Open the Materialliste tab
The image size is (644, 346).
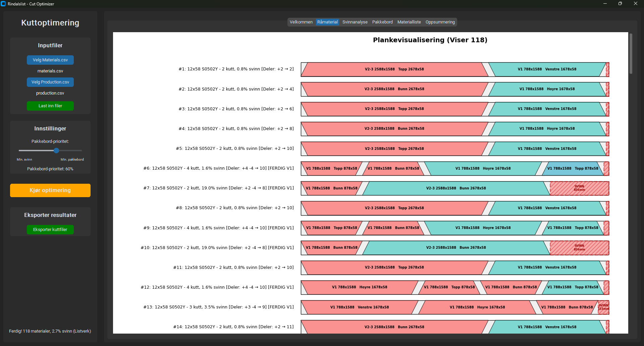409,22
